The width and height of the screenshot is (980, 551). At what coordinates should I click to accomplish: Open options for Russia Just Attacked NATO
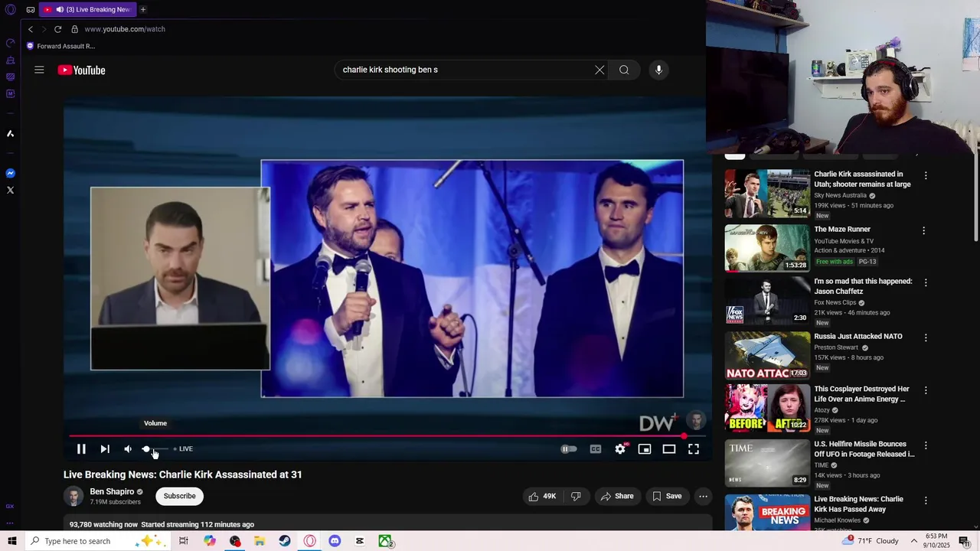tap(926, 337)
